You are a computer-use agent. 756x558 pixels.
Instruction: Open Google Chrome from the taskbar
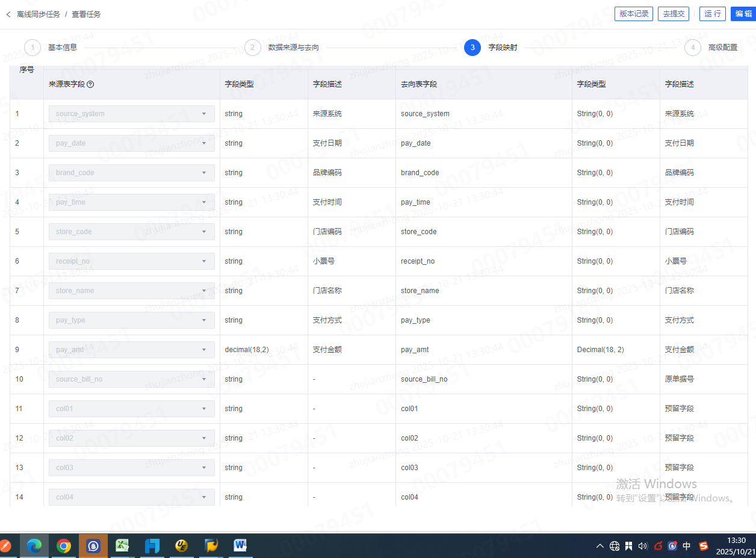[64, 546]
